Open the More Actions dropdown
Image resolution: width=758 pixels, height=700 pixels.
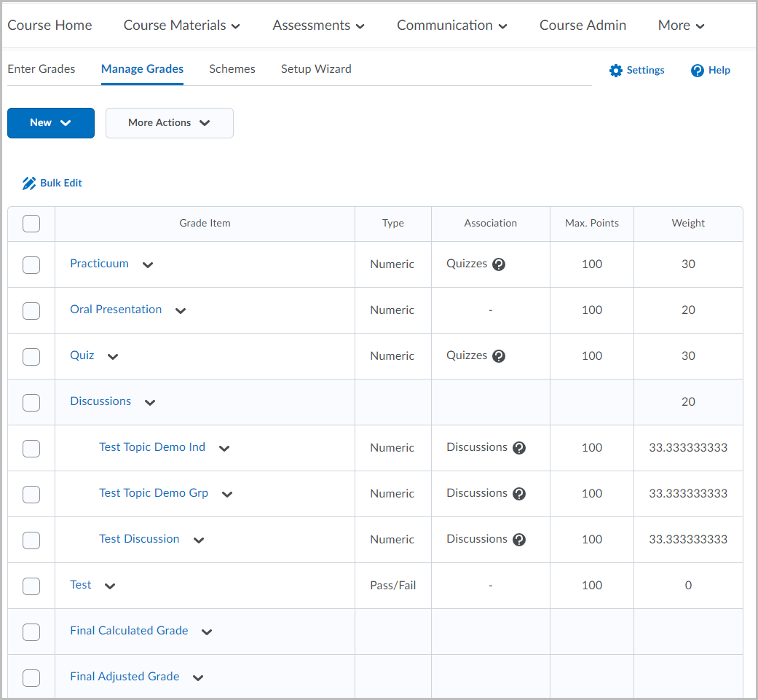coord(170,123)
